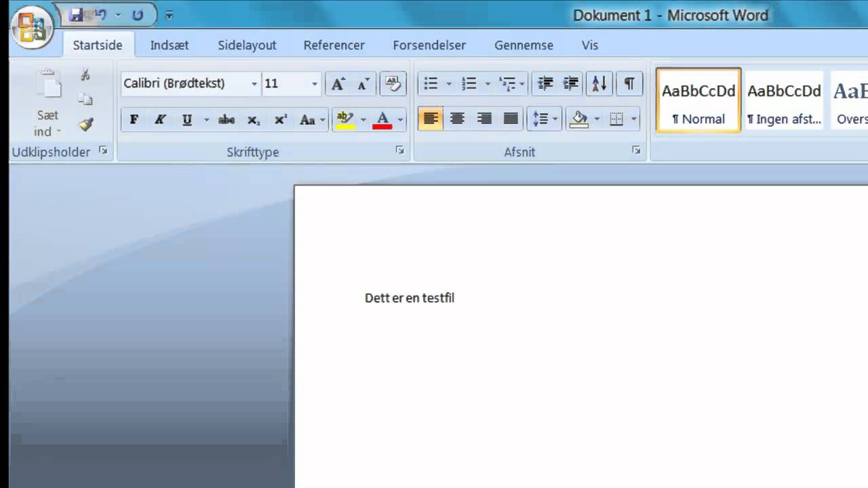
Task: Toggle underline formatting
Action: [186, 120]
